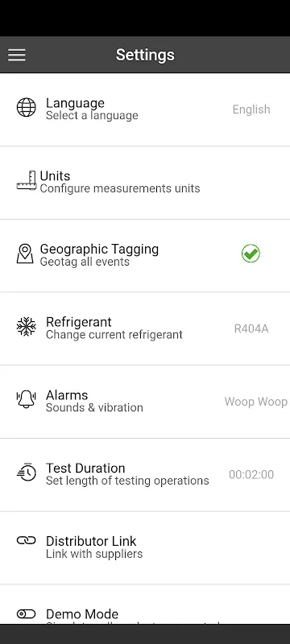
Task: Change the Woop Woop alarm sound
Action: click(256, 402)
